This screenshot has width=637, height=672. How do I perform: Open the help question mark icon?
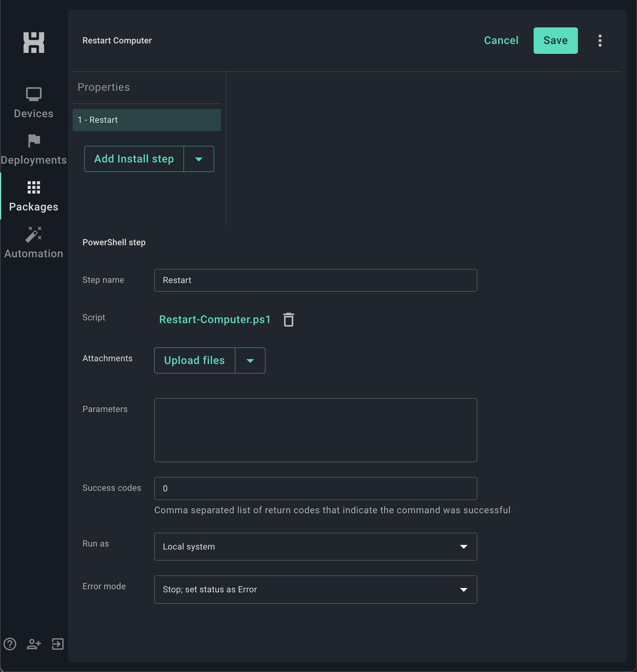coord(10,644)
